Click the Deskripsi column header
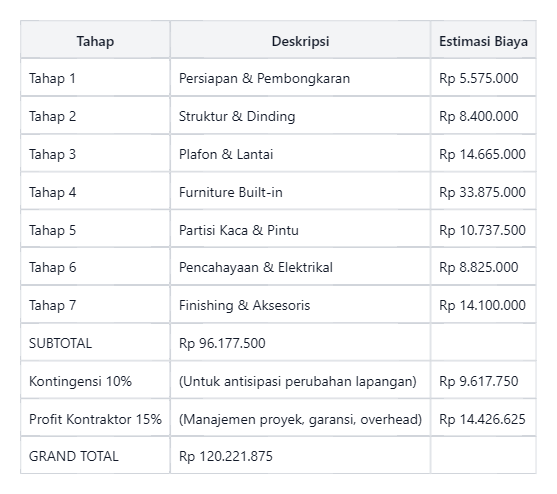 point(300,39)
